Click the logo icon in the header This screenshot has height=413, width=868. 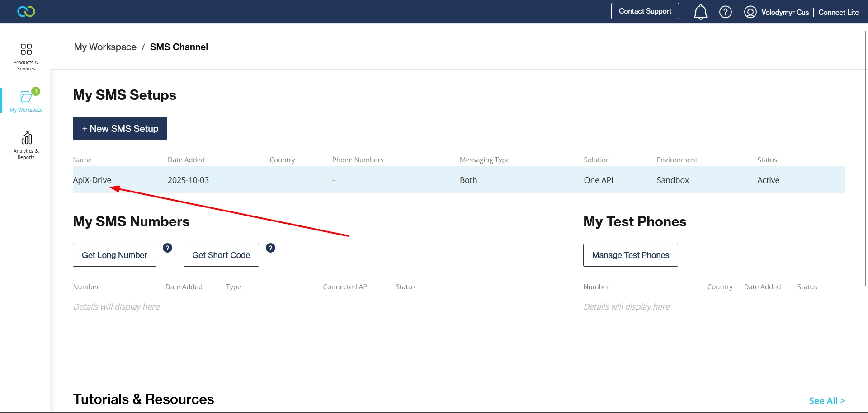26,12
